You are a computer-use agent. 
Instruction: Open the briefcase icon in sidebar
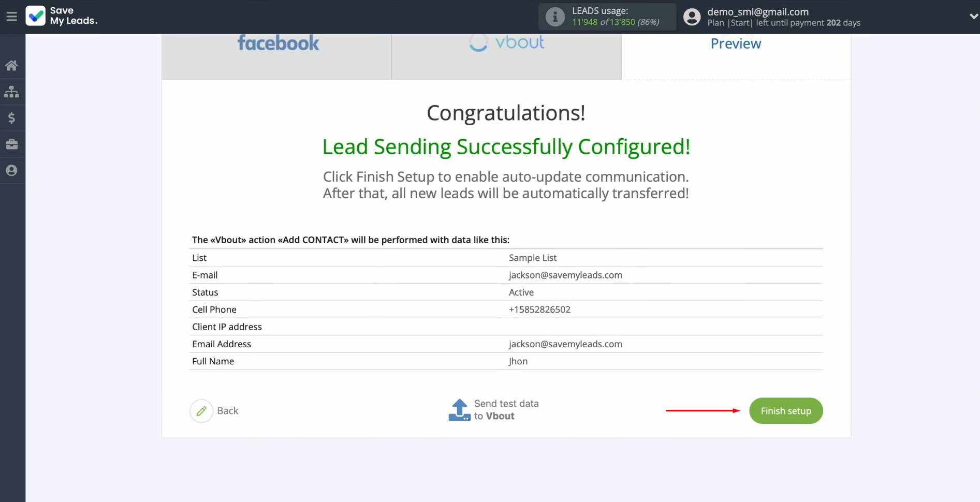click(11, 144)
